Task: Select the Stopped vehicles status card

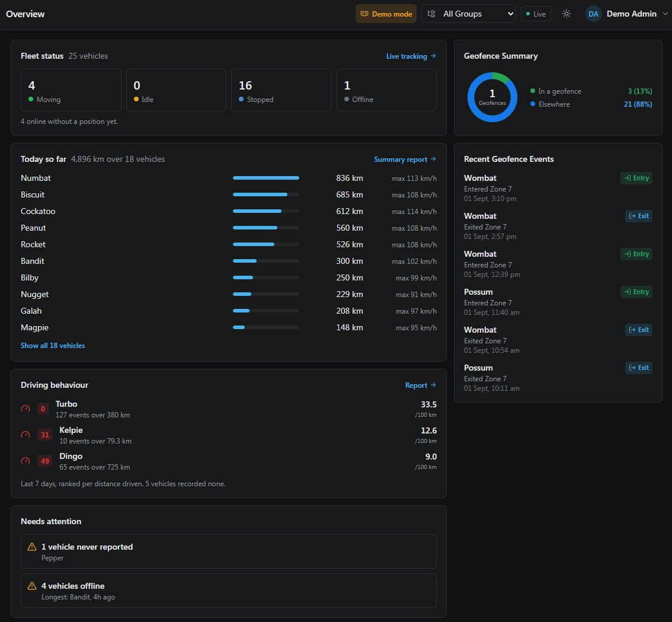Action: click(281, 90)
